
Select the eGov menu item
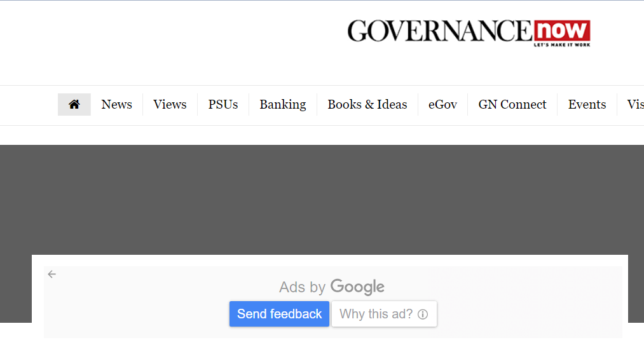442,105
